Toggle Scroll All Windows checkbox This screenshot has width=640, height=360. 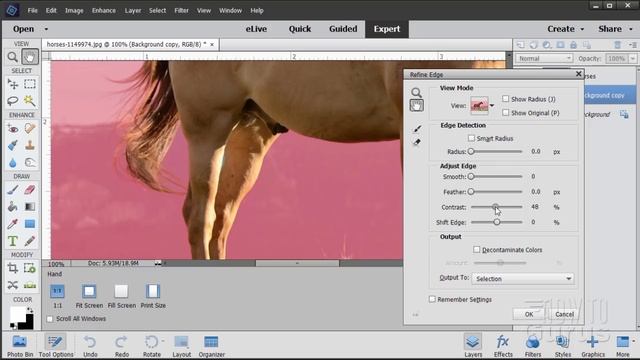[50, 319]
